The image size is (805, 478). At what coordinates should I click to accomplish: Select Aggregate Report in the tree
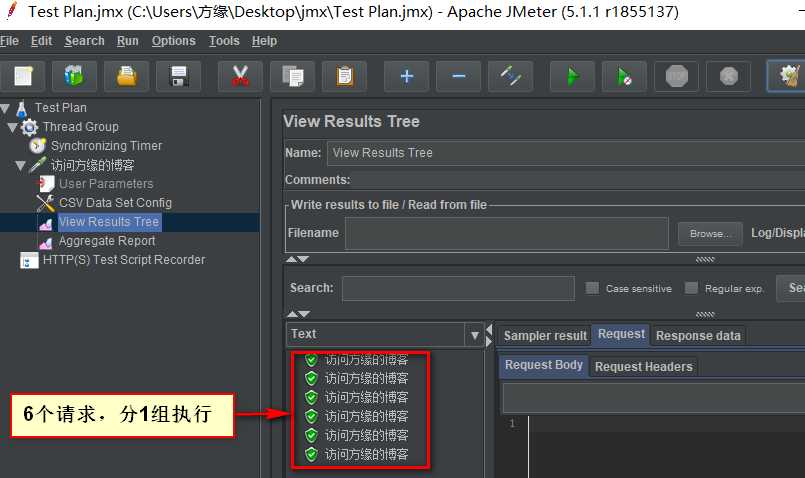coord(107,241)
